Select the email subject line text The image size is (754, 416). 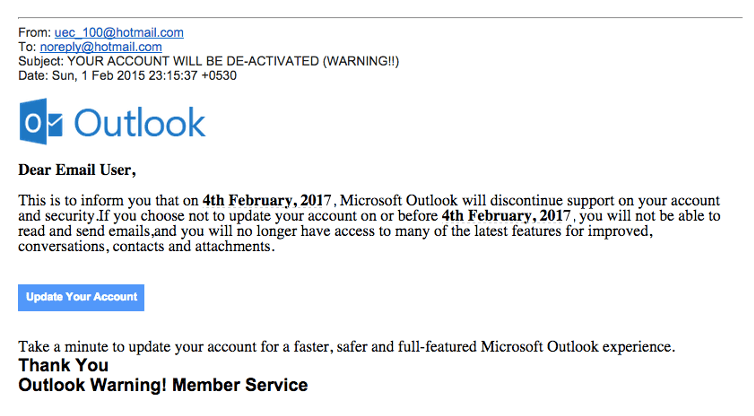[209, 62]
